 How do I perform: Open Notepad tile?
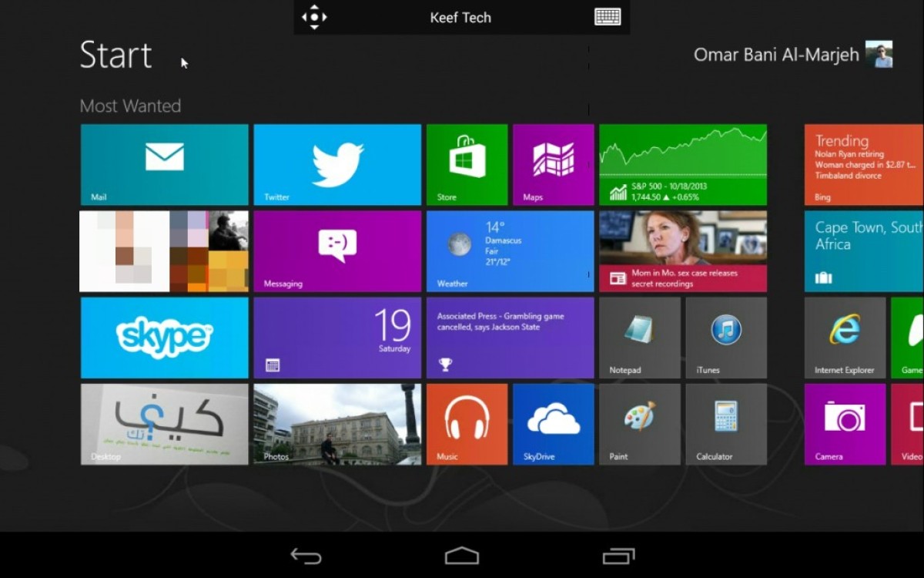639,338
